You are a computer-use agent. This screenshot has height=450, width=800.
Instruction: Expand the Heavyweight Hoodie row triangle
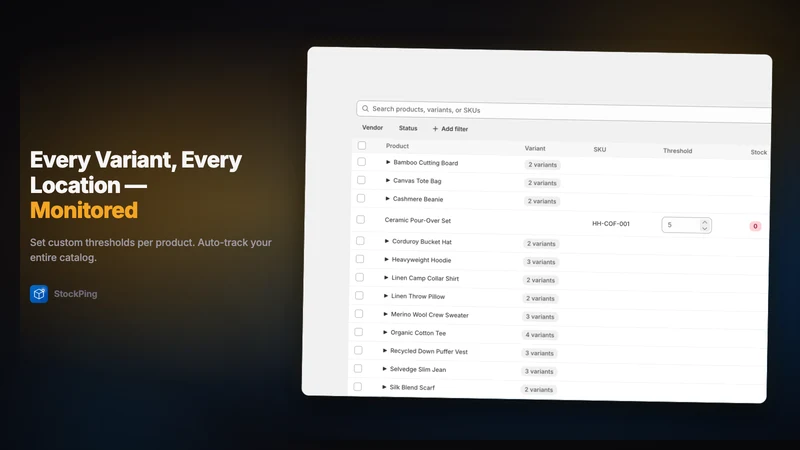(386, 259)
